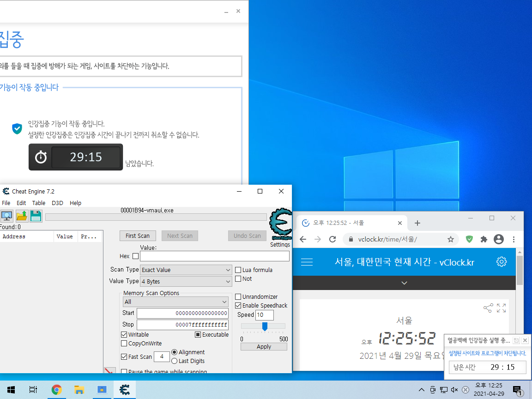
Task: Open Cheat Engine Settings via its logo
Action: (x=280, y=224)
